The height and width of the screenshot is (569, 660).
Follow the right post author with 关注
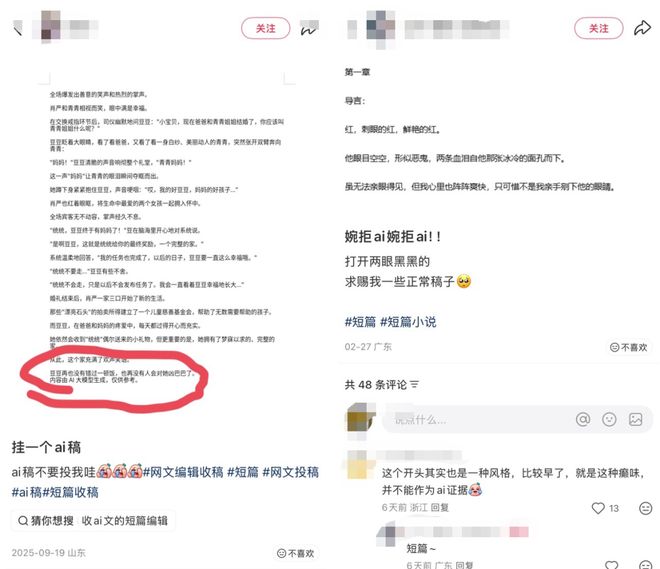click(x=599, y=28)
